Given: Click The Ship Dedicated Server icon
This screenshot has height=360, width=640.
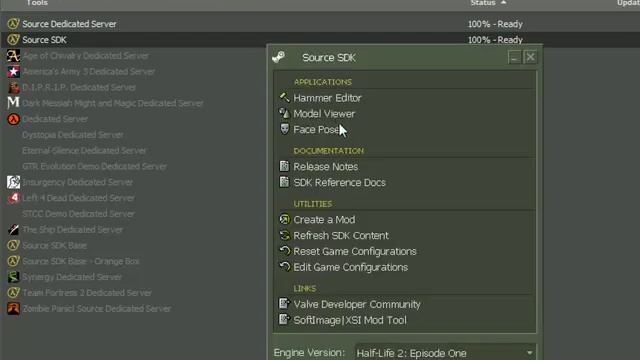Looking at the screenshot, I should pyautogui.click(x=13, y=230).
